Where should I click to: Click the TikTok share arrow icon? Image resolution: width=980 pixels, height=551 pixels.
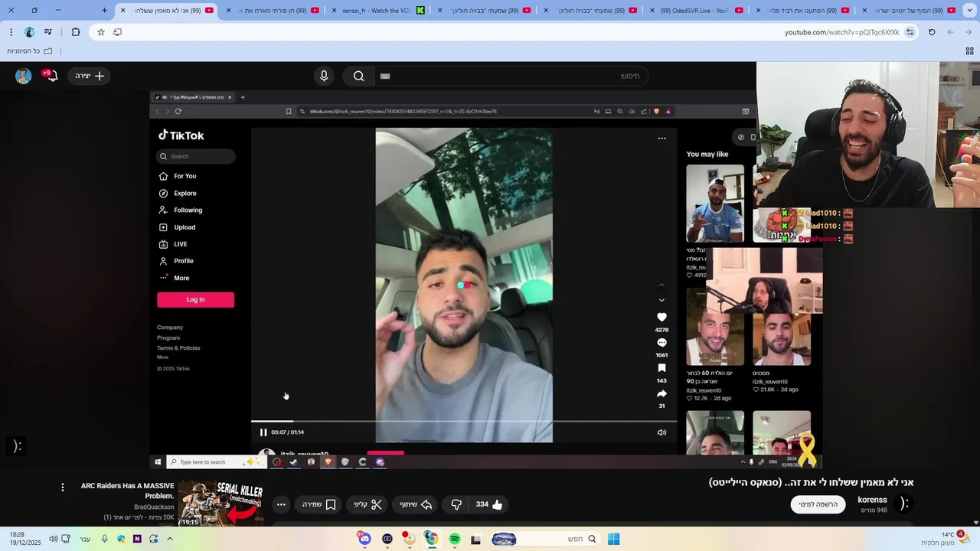click(x=661, y=393)
